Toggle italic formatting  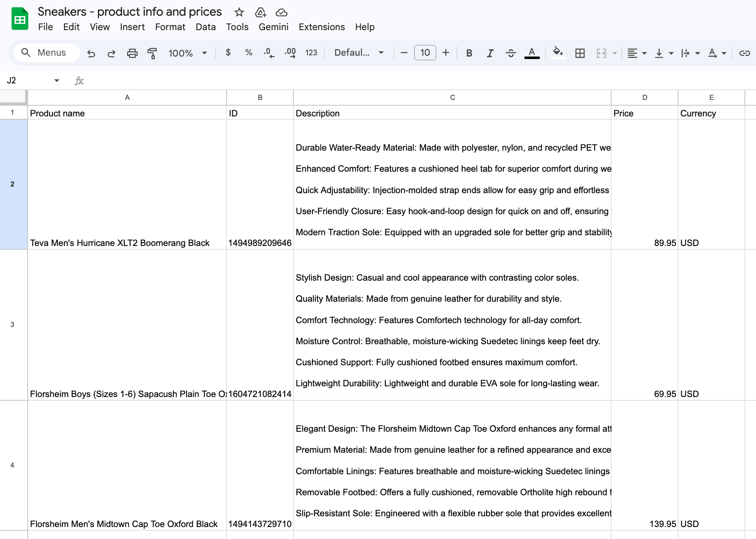point(490,53)
